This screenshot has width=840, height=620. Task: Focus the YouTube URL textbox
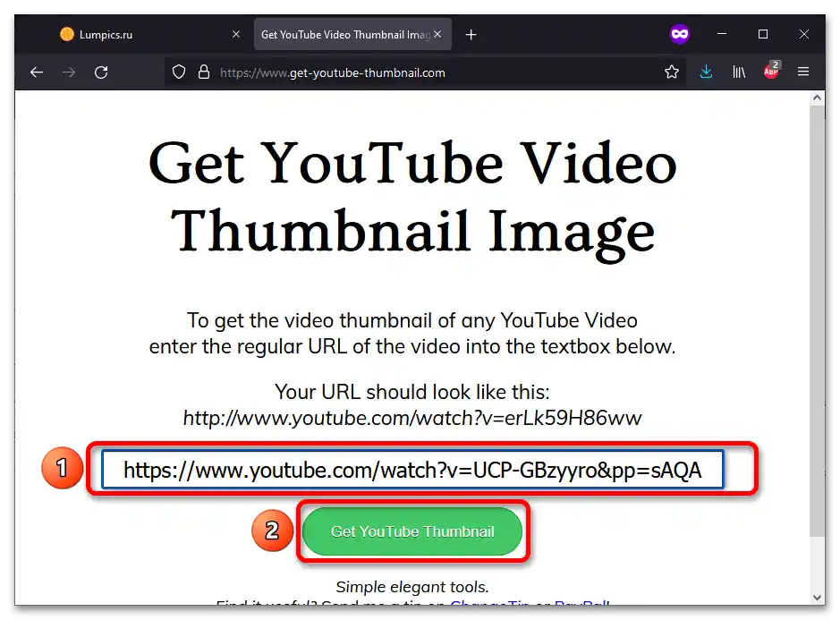click(x=412, y=470)
